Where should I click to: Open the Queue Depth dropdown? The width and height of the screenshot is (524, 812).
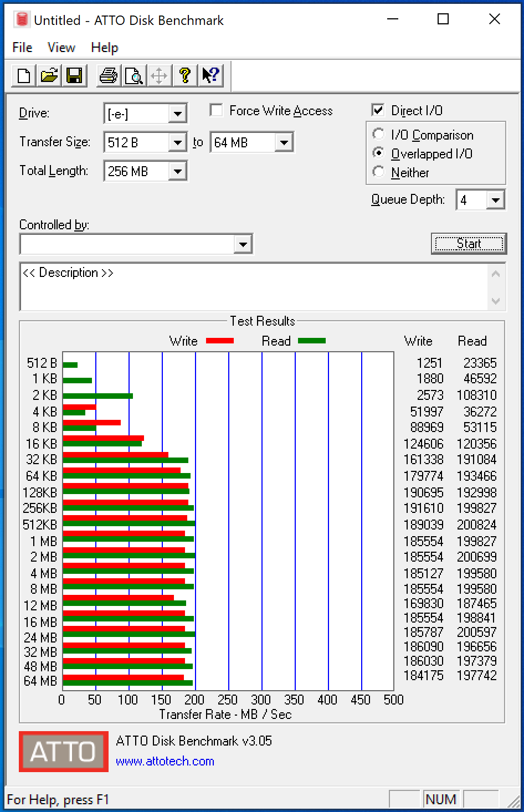tap(495, 199)
